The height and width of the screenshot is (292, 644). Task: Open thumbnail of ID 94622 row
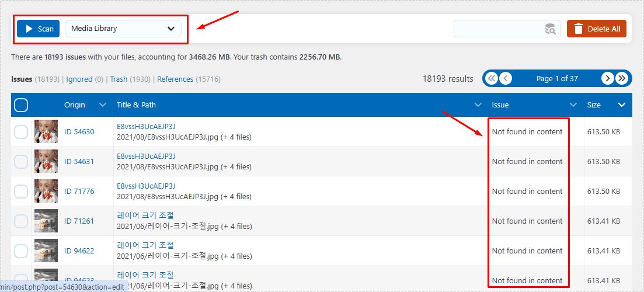tap(46, 251)
